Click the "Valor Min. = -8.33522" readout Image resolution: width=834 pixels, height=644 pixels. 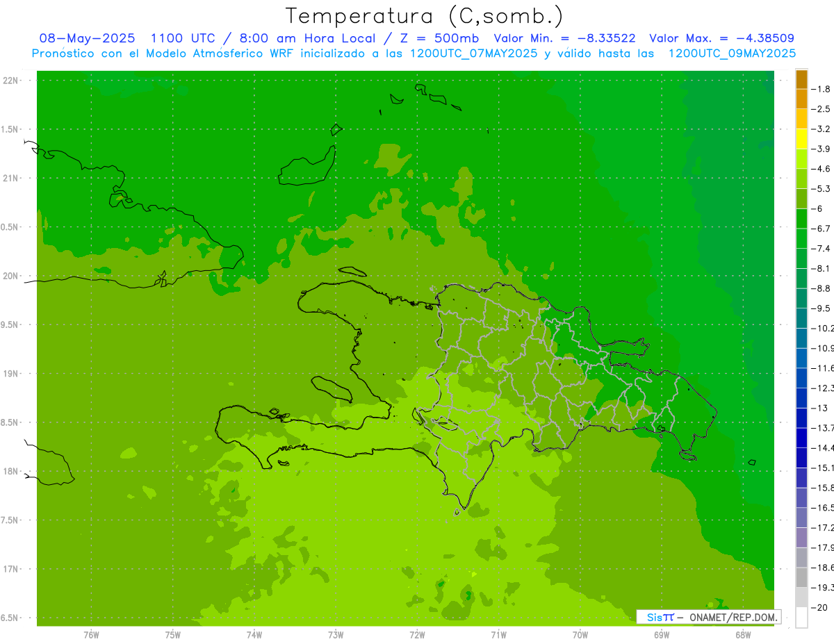pos(564,38)
